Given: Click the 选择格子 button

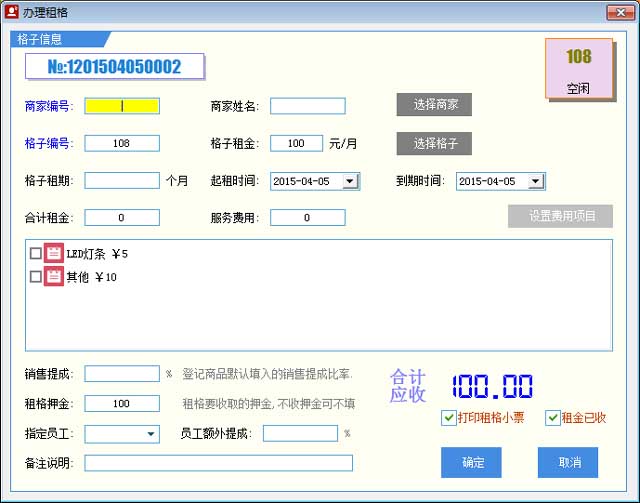Looking at the screenshot, I should click(434, 143).
